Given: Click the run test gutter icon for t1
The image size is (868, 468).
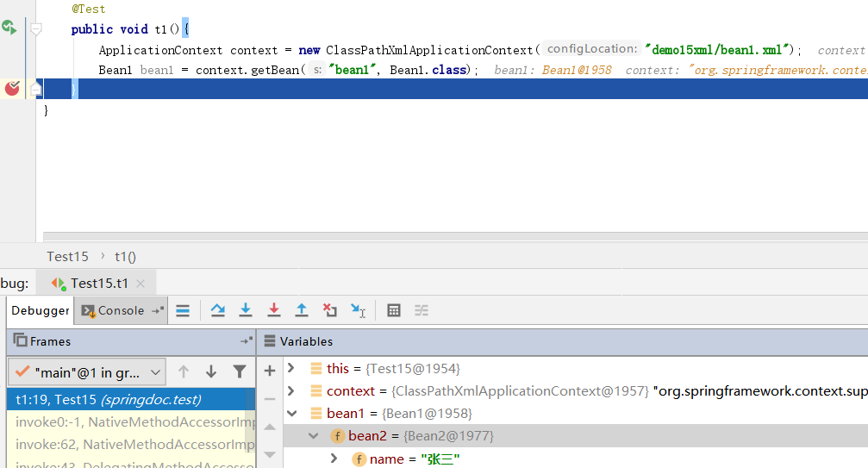Looking at the screenshot, I should coord(9,27).
